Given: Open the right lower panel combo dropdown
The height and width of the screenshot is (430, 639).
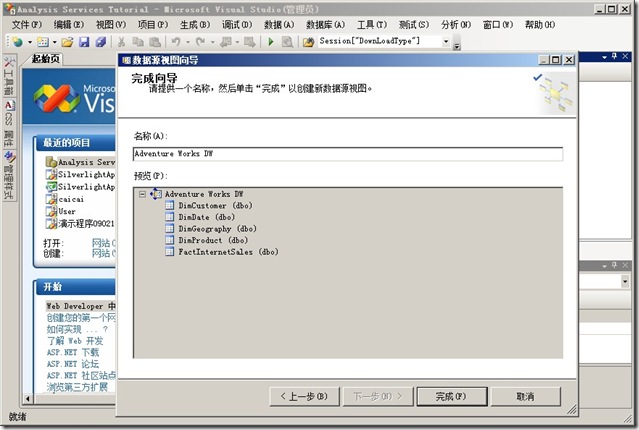Looking at the screenshot, I should [x=625, y=281].
